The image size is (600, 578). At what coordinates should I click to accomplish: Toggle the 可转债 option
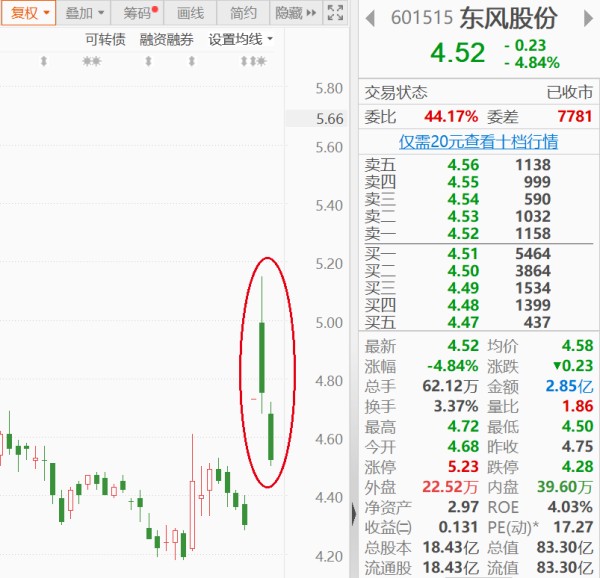click(105, 39)
